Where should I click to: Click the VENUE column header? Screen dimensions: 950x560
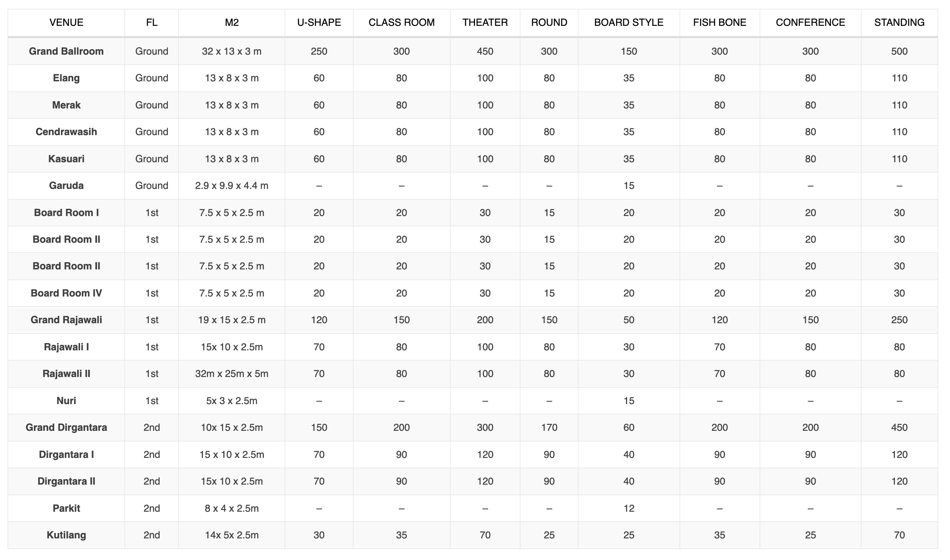coord(66,22)
